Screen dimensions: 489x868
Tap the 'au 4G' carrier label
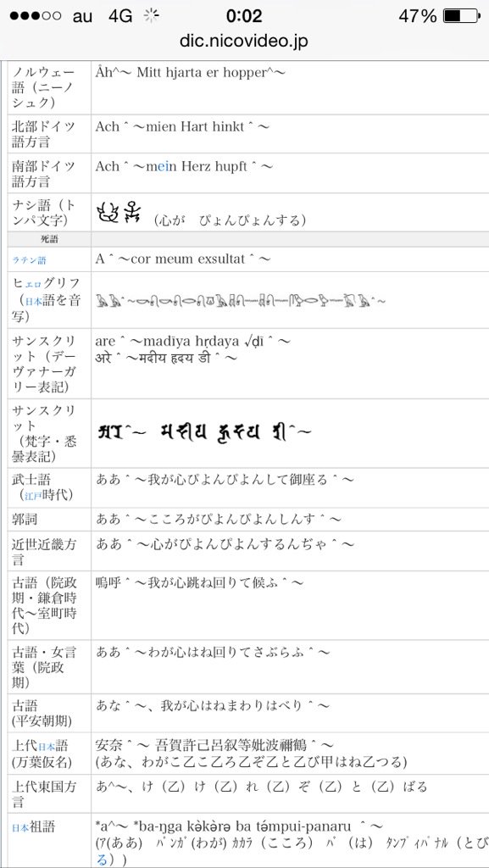click(103, 16)
